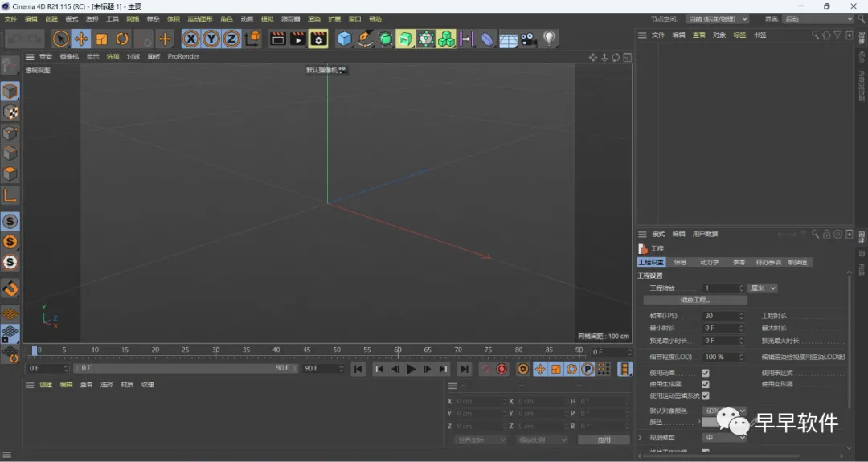Render the active view clapperboard icon
The width and height of the screenshot is (868, 462).
278,39
